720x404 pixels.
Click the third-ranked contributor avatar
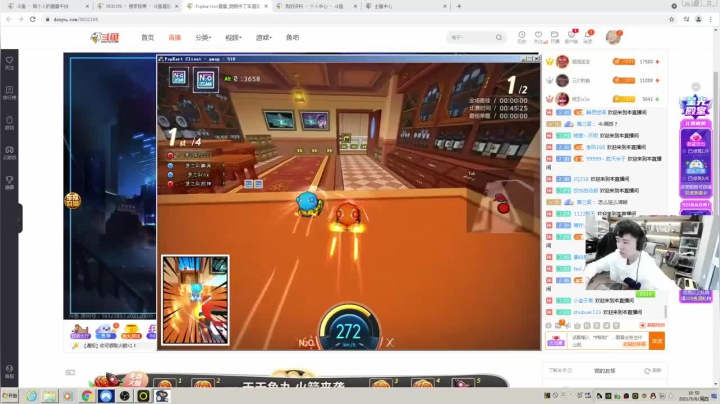pos(562,99)
